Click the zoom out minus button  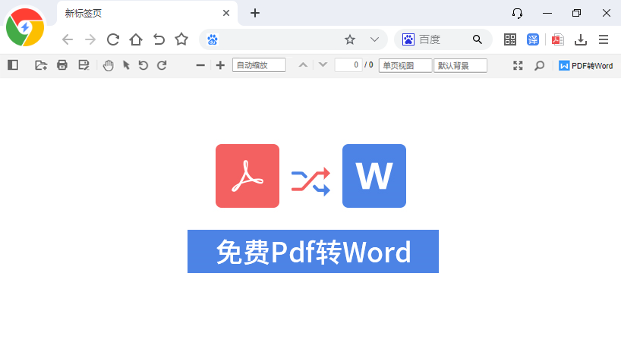click(x=200, y=65)
